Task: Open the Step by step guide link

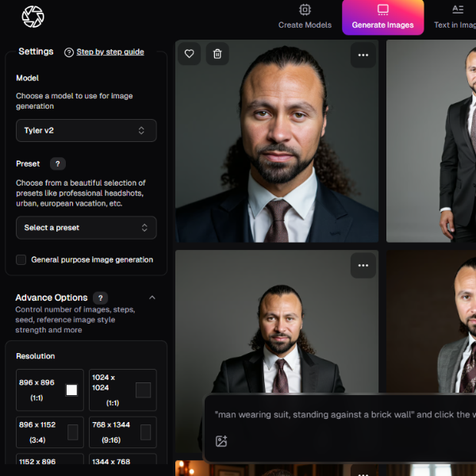Action: 109,52
